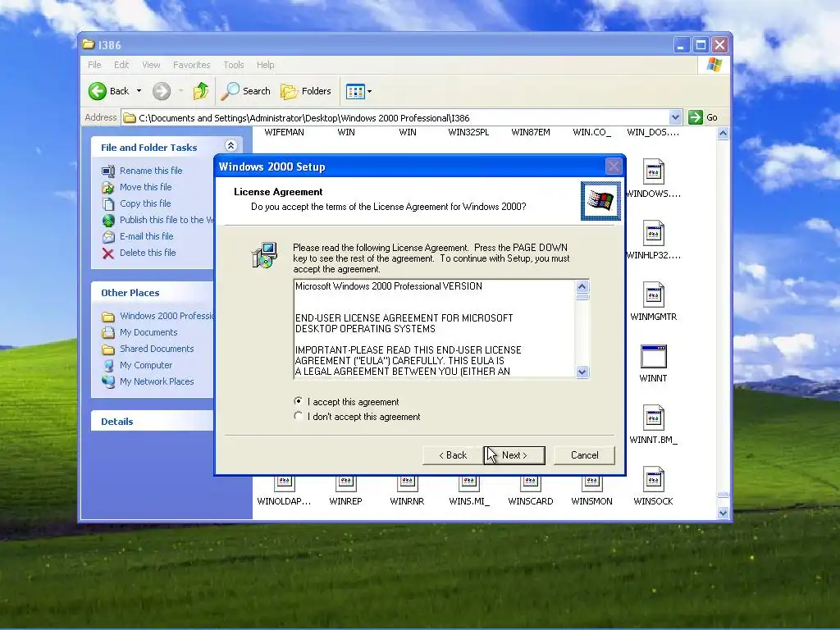Select I don't accept this agreement
Image resolution: width=840 pixels, height=630 pixels.
(299, 416)
